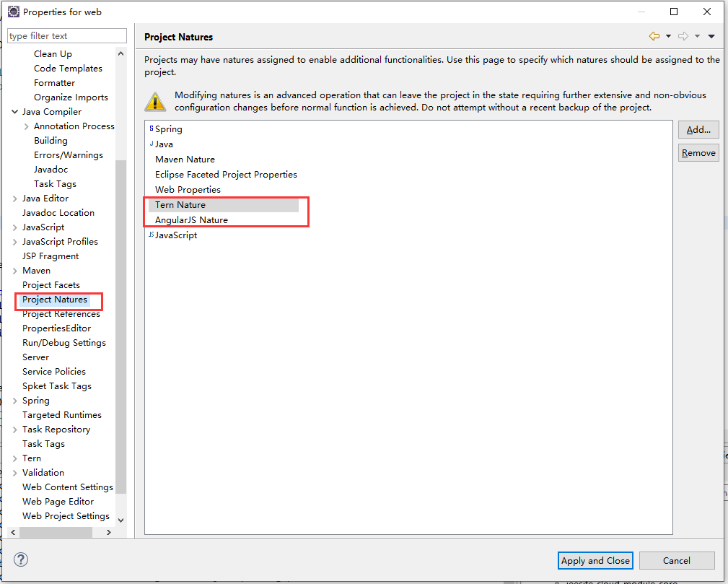The width and height of the screenshot is (728, 584).
Task: Click the help question mark icon
Action: point(21,559)
